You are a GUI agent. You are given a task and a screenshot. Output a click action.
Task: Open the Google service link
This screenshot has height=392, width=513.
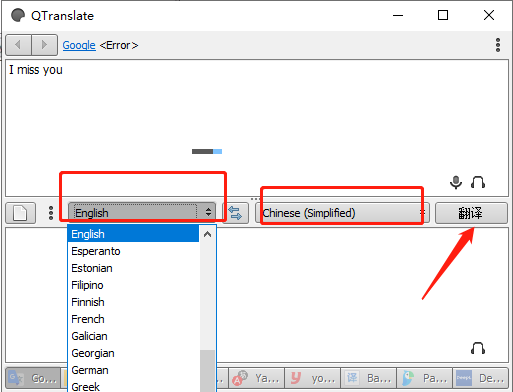[x=79, y=45]
